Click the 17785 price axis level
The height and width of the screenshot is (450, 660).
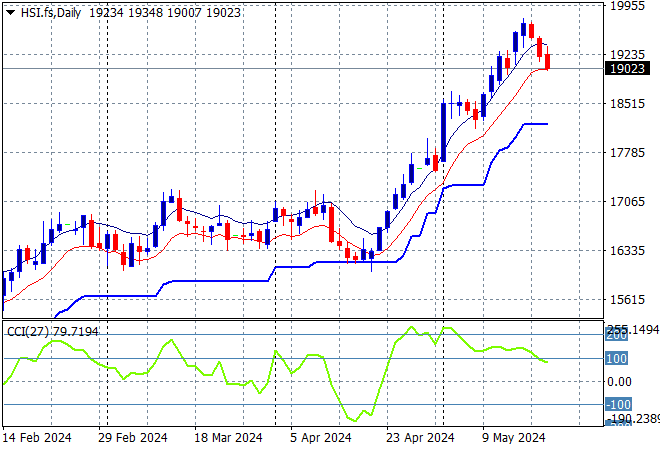[x=628, y=152]
